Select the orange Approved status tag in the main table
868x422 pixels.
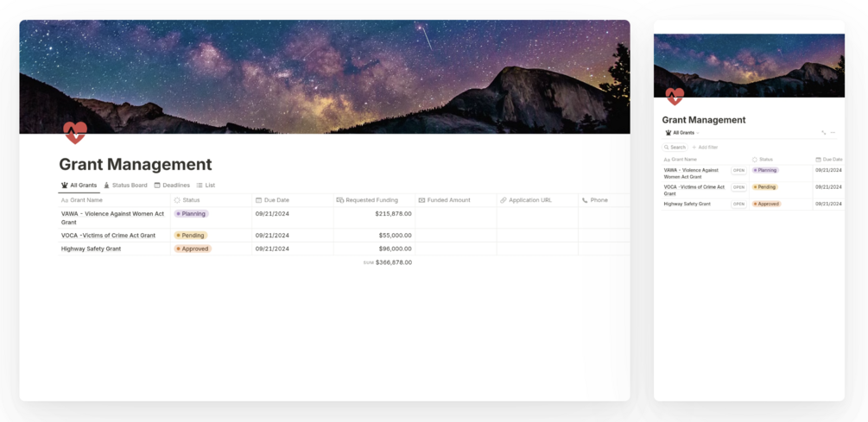pos(193,249)
